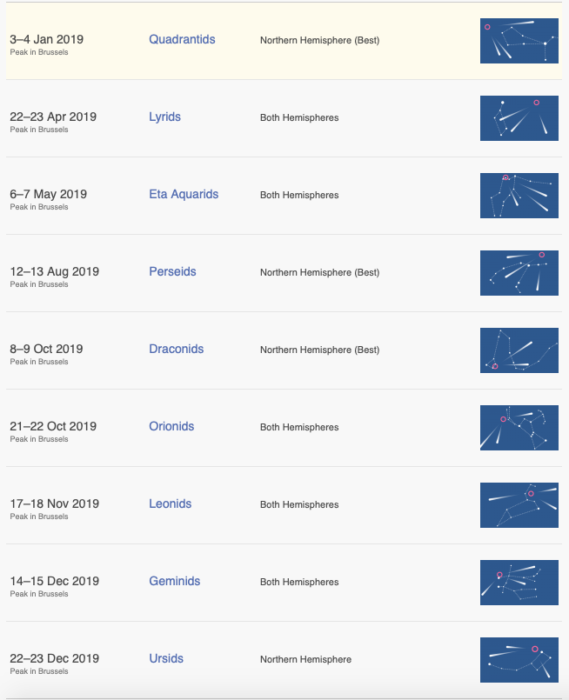569x700 pixels.
Task: Select the 3–4 Jan 2019 date row
Action: (284, 41)
